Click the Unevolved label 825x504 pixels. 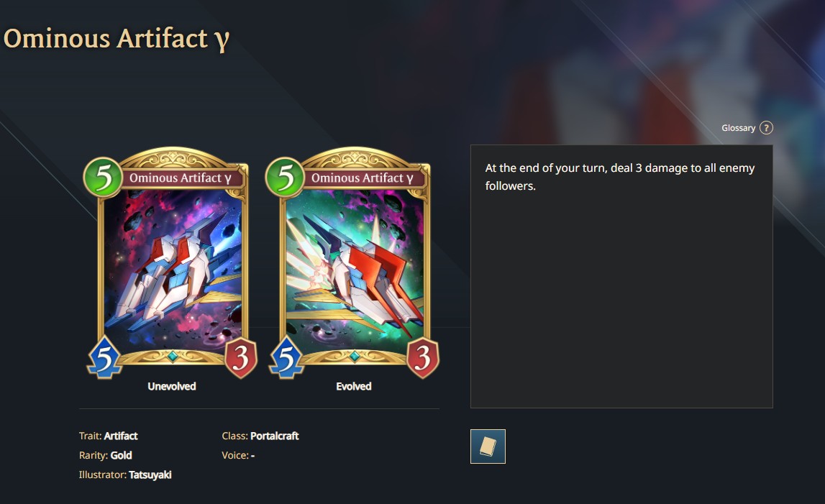click(171, 386)
